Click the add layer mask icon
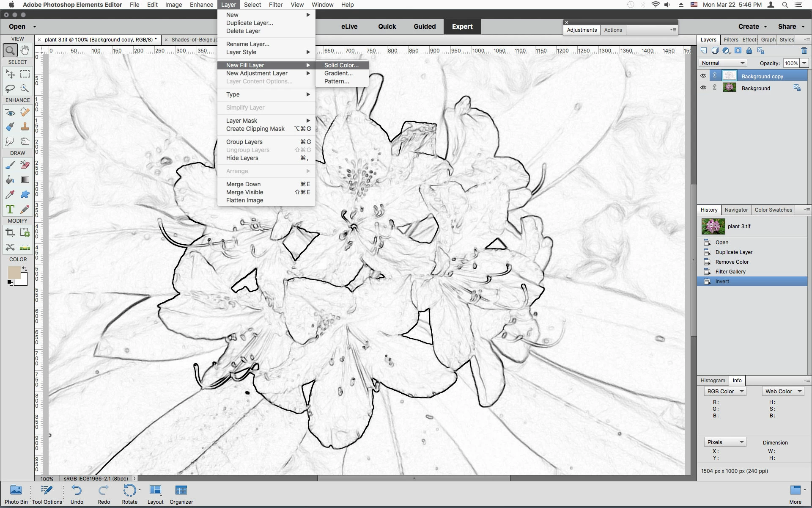Image resolution: width=812 pixels, height=508 pixels. (x=738, y=51)
